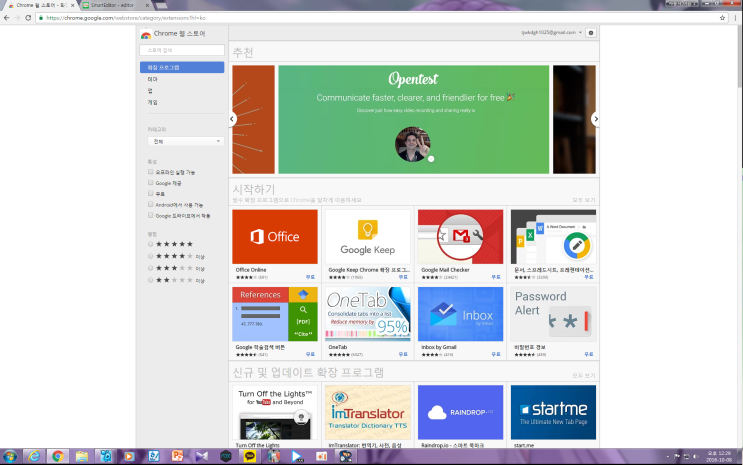Check the 무료 filter checkbox

[151, 193]
